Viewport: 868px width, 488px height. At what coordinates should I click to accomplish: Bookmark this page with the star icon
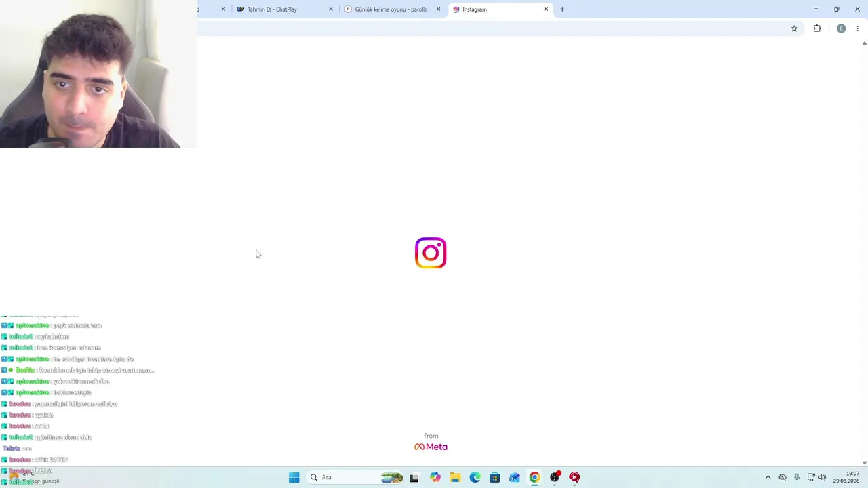click(794, 28)
